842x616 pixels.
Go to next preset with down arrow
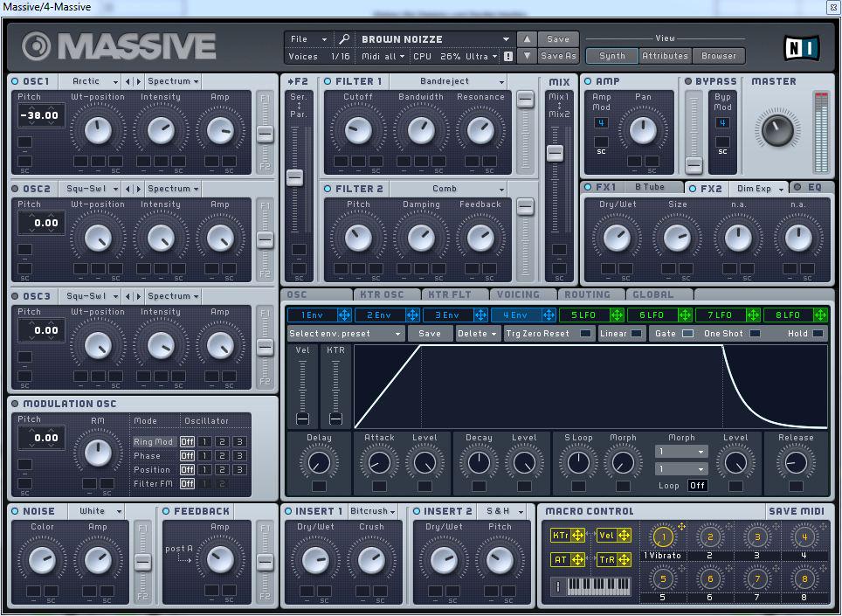527,55
